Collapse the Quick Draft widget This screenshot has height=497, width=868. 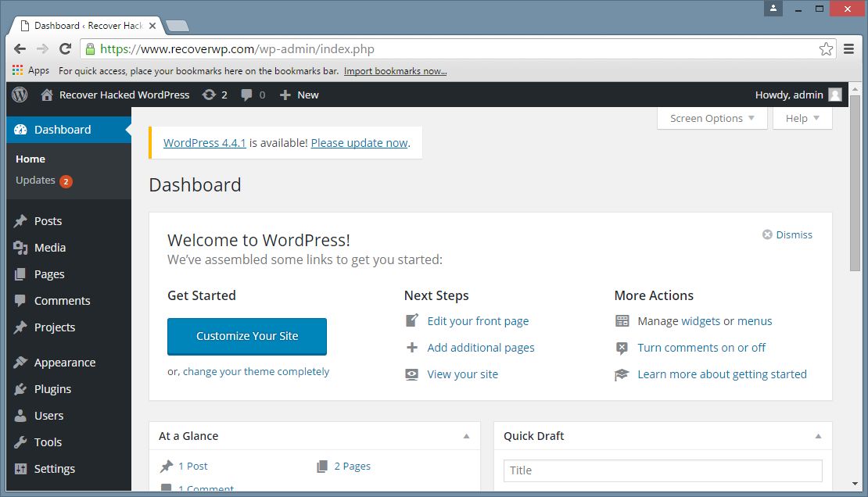tap(818, 436)
